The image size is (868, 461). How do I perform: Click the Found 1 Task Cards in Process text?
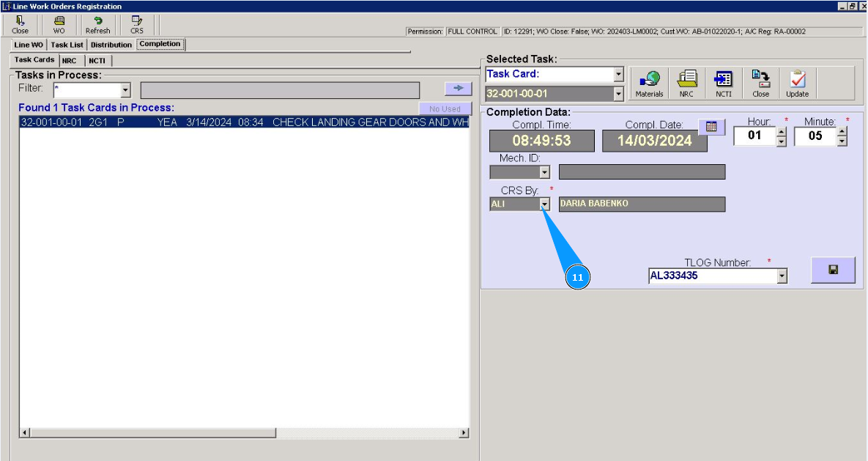click(96, 108)
